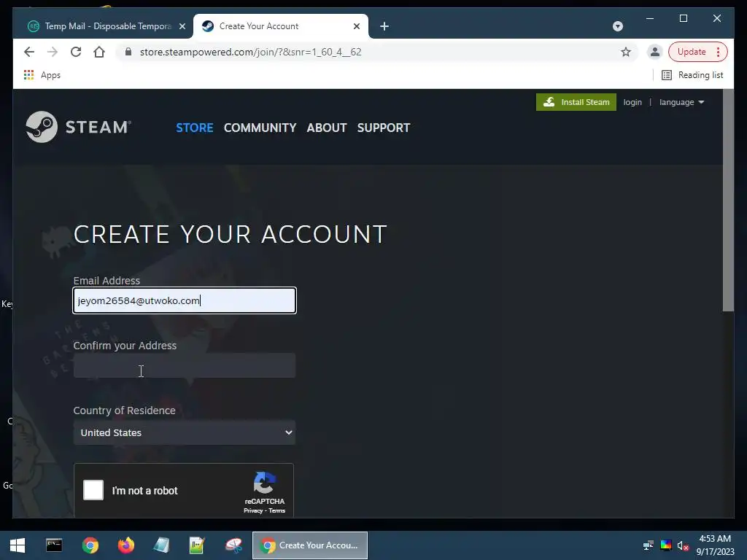The height and width of the screenshot is (560, 747).
Task: View site info via padlock icon
Action: coord(128,52)
